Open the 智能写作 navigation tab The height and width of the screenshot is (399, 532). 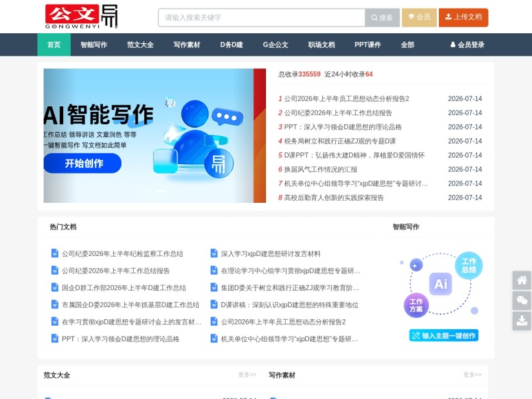pos(94,45)
